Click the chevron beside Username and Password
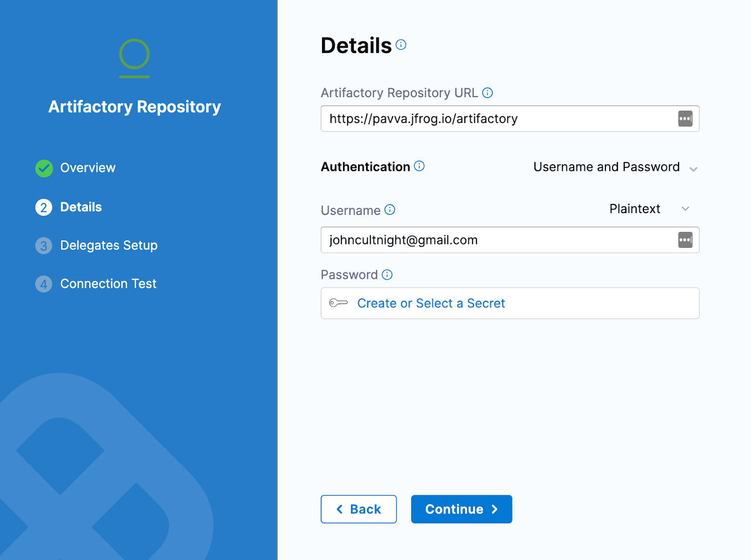The width and height of the screenshot is (751, 560). tap(693, 169)
